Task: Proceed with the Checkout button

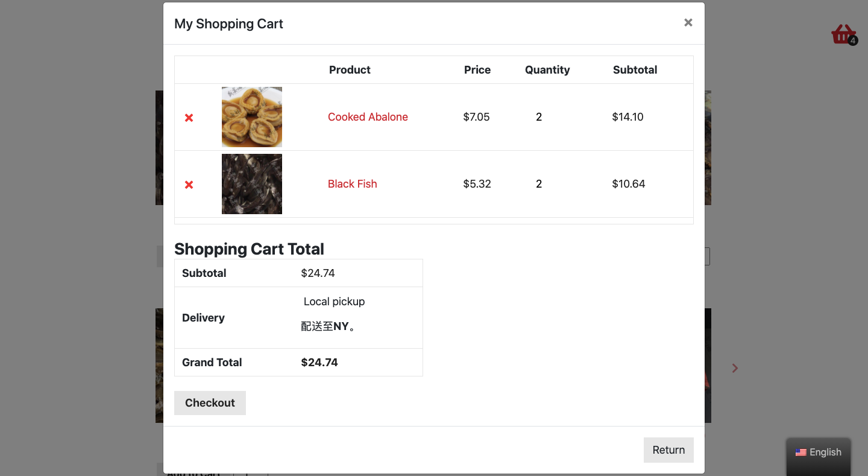Action: (210, 403)
